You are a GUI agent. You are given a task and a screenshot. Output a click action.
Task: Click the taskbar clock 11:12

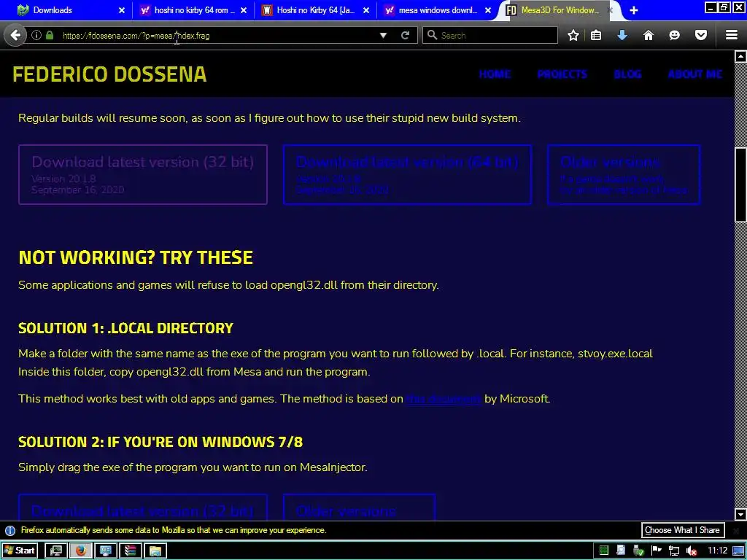click(x=717, y=551)
